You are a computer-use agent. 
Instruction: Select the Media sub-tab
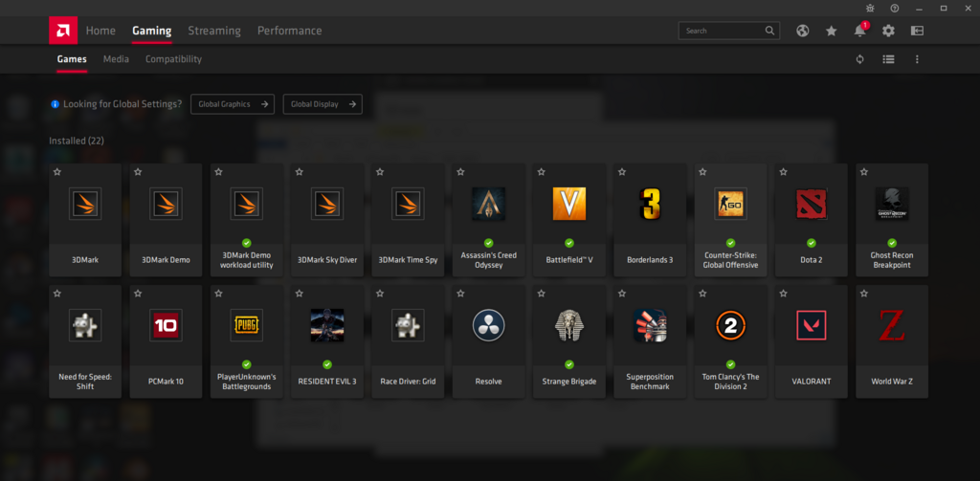pyautogui.click(x=116, y=59)
